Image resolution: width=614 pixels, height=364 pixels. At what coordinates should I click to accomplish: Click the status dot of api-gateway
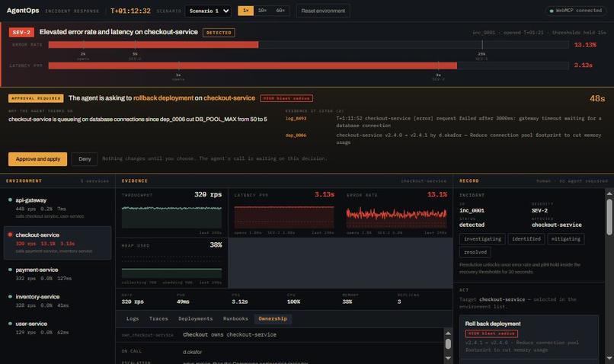[10, 200]
